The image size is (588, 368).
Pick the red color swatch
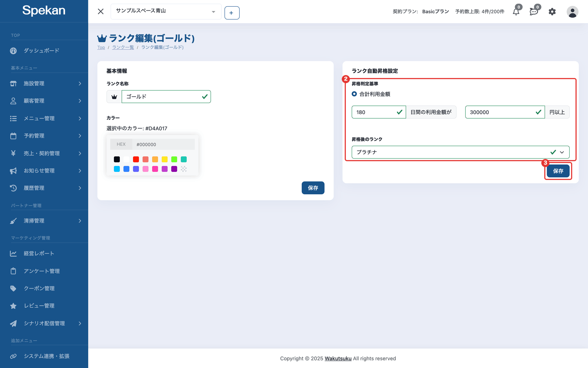click(x=136, y=159)
